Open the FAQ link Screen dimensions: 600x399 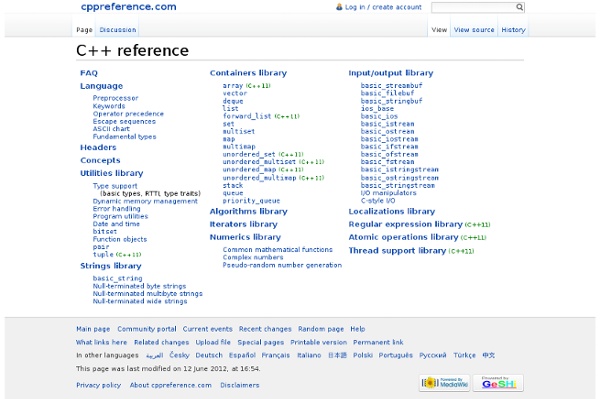(89, 73)
